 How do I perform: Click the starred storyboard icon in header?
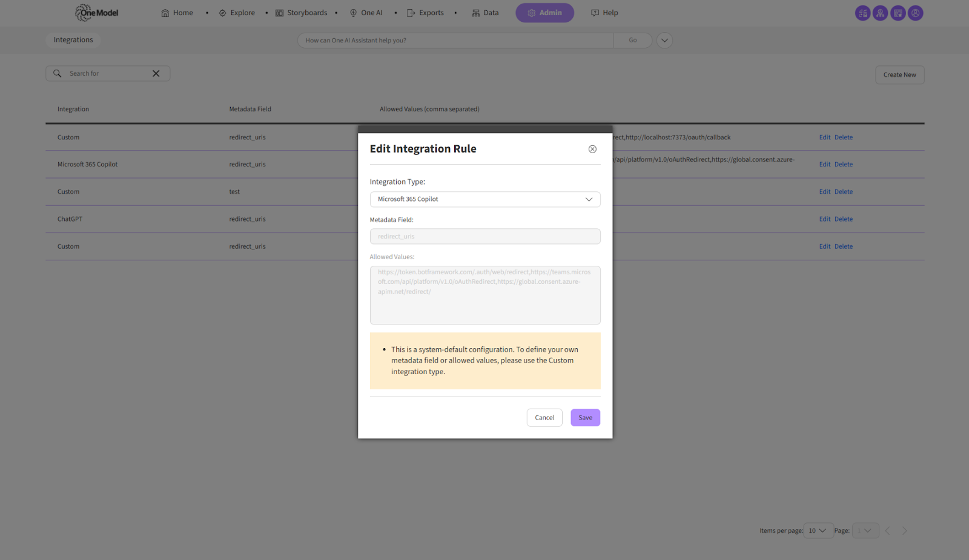[x=898, y=13]
